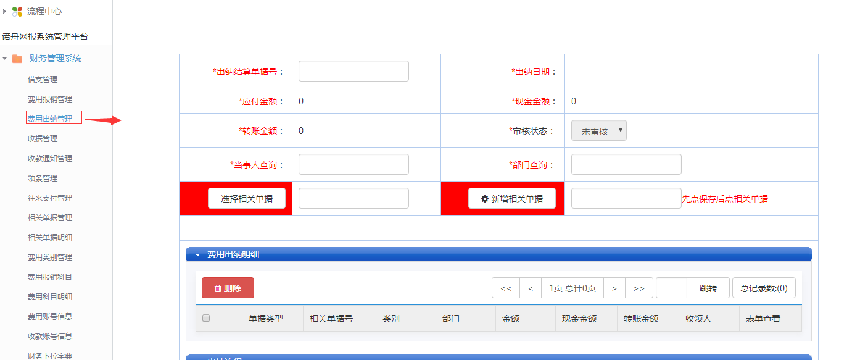Click the 出纳结算单据号 input field

tap(353, 70)
